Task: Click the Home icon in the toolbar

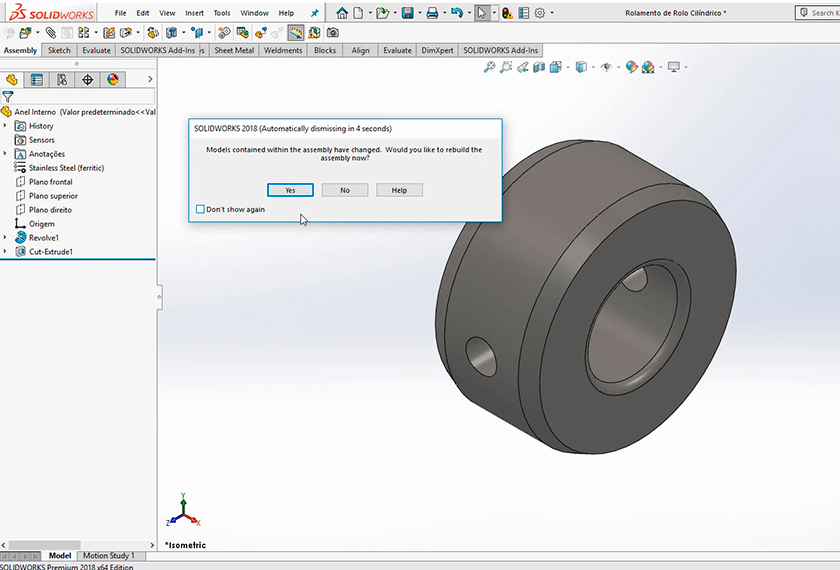Action: tap(343, 13)
